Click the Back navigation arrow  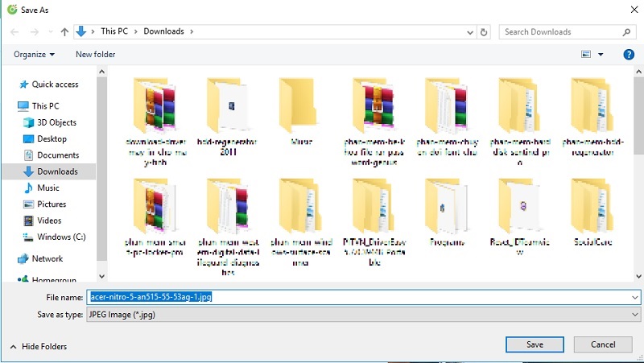click(x=14, y=32)
